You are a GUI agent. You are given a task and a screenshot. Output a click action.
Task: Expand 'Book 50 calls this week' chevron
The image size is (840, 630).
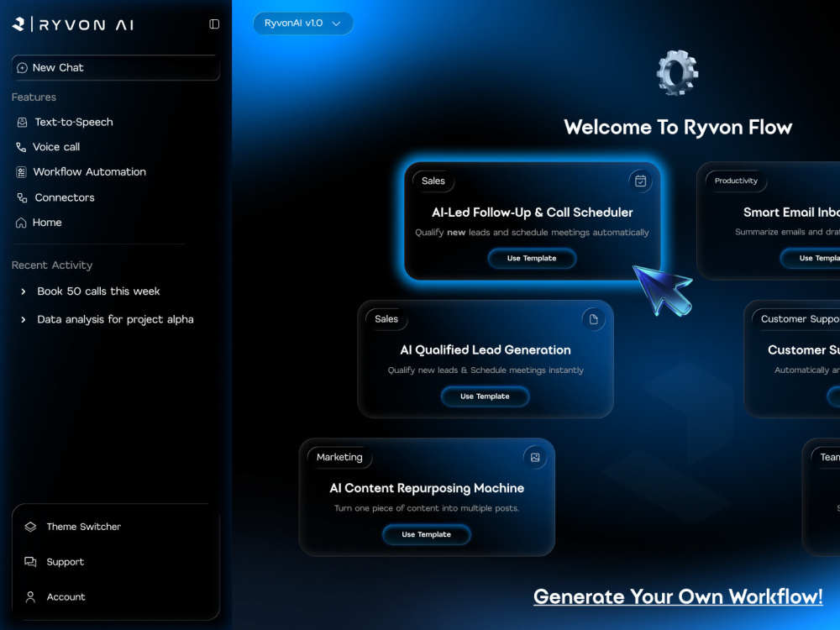[23, 291]
